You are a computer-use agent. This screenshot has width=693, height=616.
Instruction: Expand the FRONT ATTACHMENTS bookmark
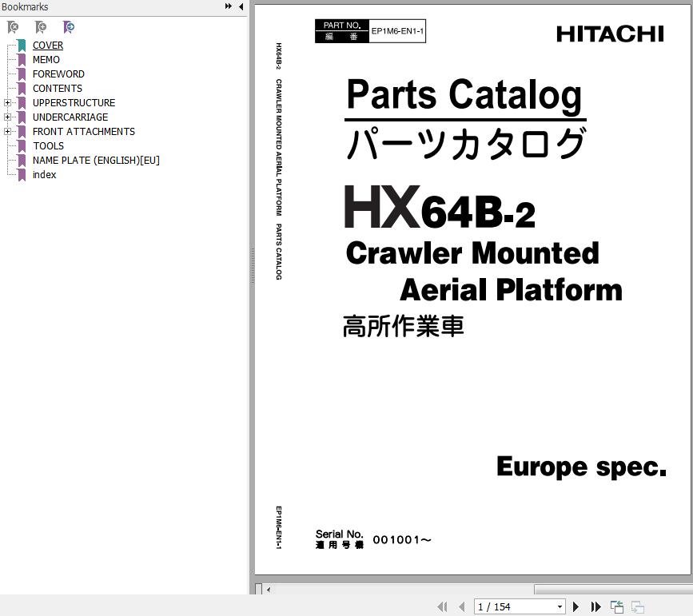coord(7,132)
